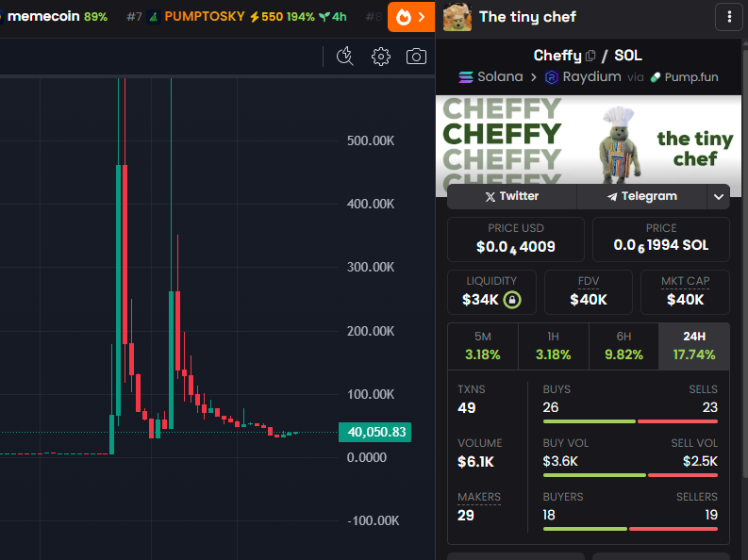Click the Raydium DEX logo

point(552,76)
